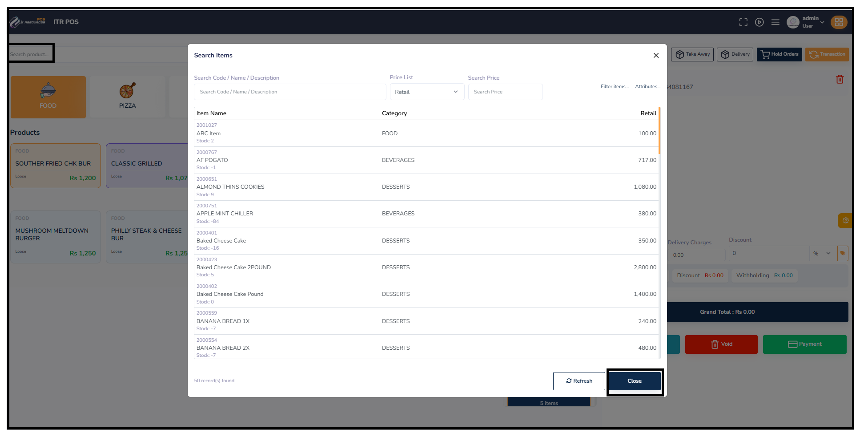868x445 pixels.
Task: Click the Hold Orders button
Action: coord(779,54)
